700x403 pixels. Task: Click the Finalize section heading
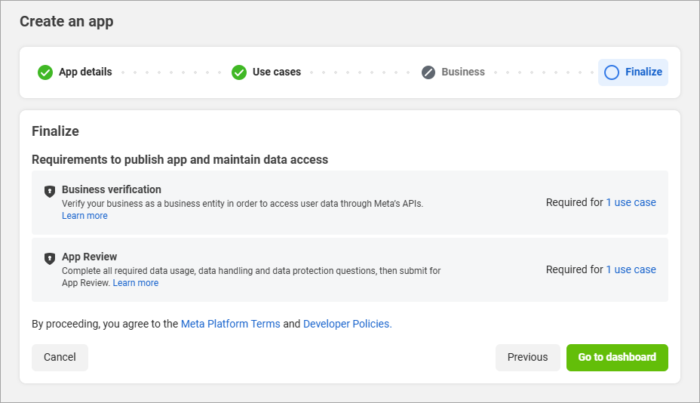click(x=55, y=131)
